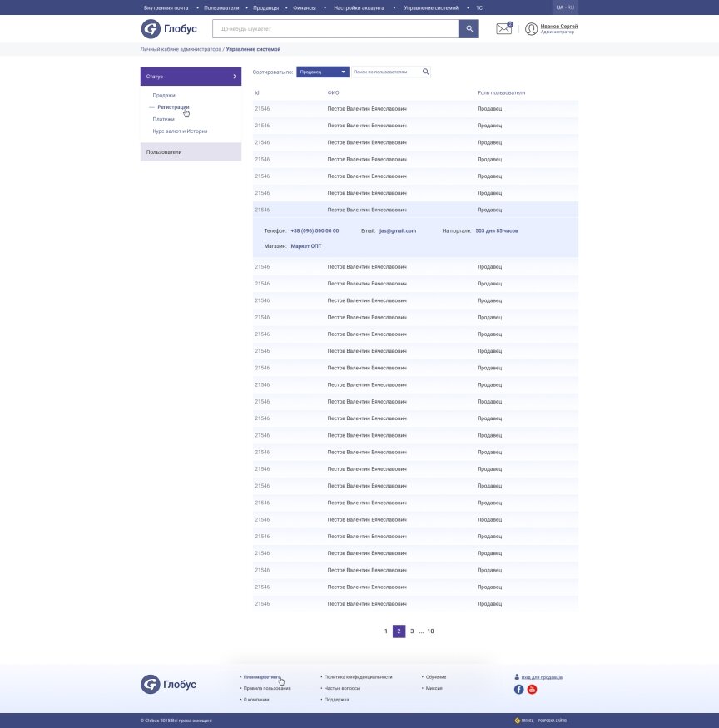Go to page 10 in pagination

pyautogui.click(x=430, y=631)
